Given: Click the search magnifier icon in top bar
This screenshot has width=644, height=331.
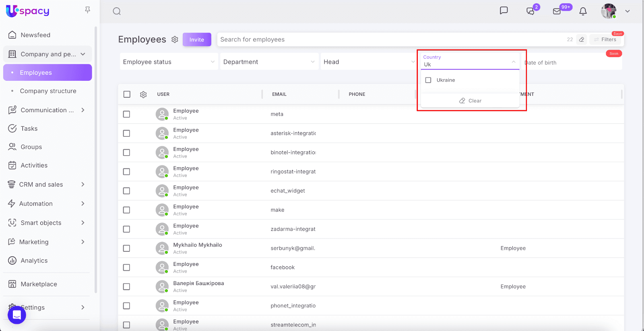Looking at the screenshot, I should click(117, 11).
